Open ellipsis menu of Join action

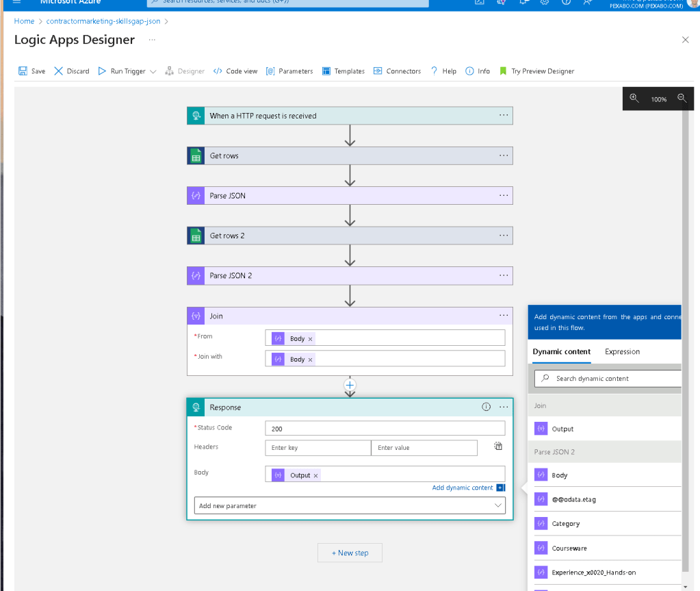pyautogui.click(x=504, y=316)
